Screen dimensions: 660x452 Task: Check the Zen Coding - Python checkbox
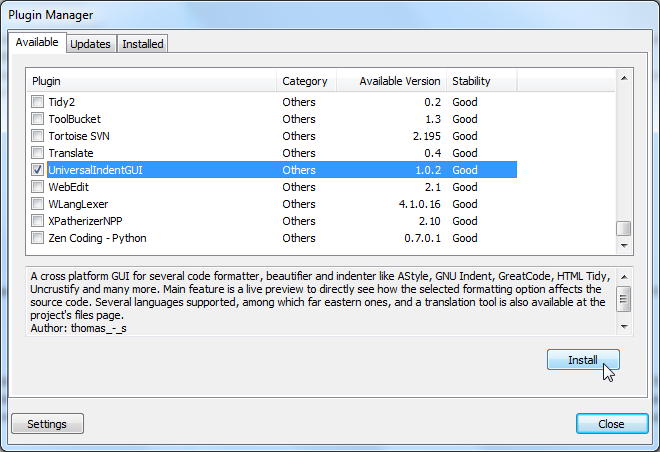pyautogui.click(x=38, y=238)
